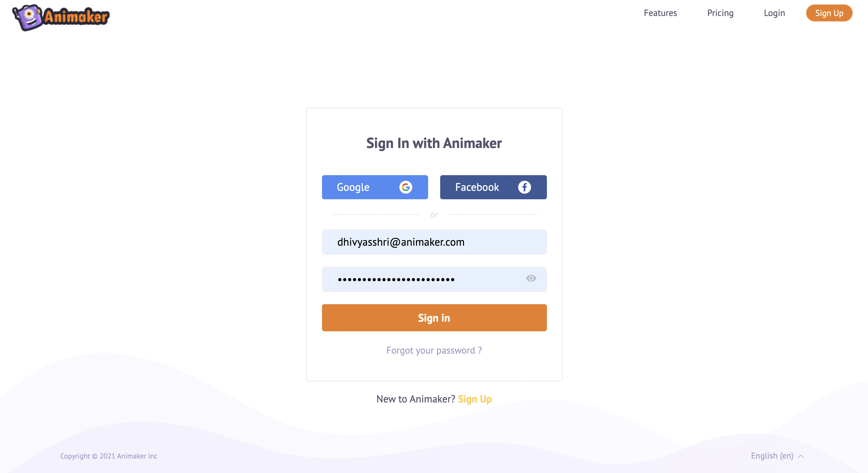This screenshot has width=868, height=473.
Task: Click the Forgot your password link
Action: point(434,350)
